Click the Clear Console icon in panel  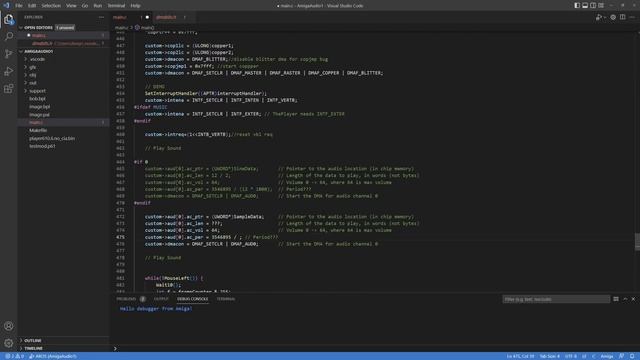click(x=616, y=299)
